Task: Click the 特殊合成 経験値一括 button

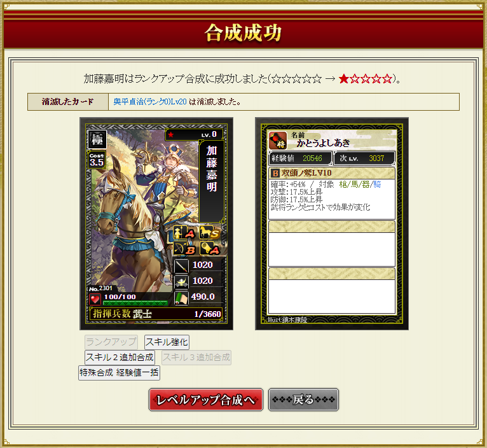Action: pyautogui.click(x=119, y=372)
